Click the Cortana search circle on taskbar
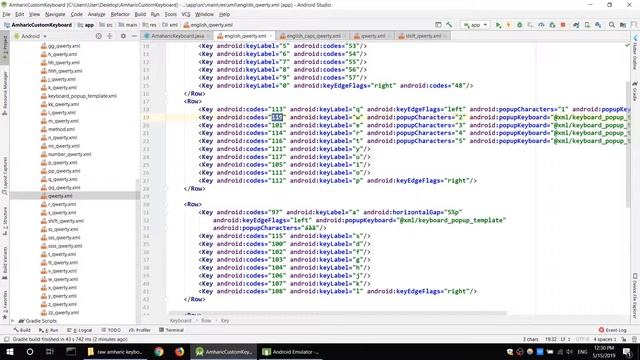The height and width of the screenshot is (360, 640). tap(30, 351)
